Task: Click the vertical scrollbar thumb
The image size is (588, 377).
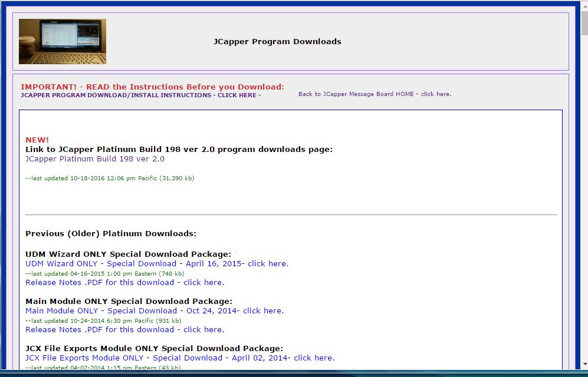Action: click(x=584, y=22)
